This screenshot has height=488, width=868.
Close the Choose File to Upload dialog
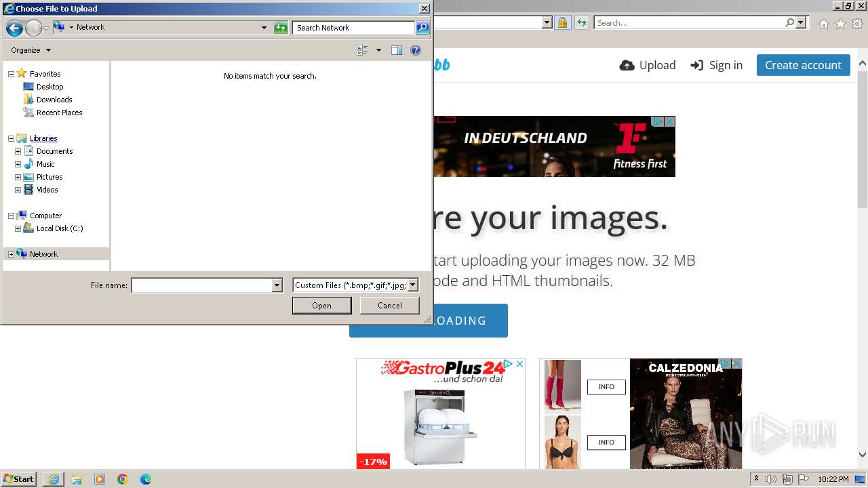pyautogui.click(x=425, y=9)
